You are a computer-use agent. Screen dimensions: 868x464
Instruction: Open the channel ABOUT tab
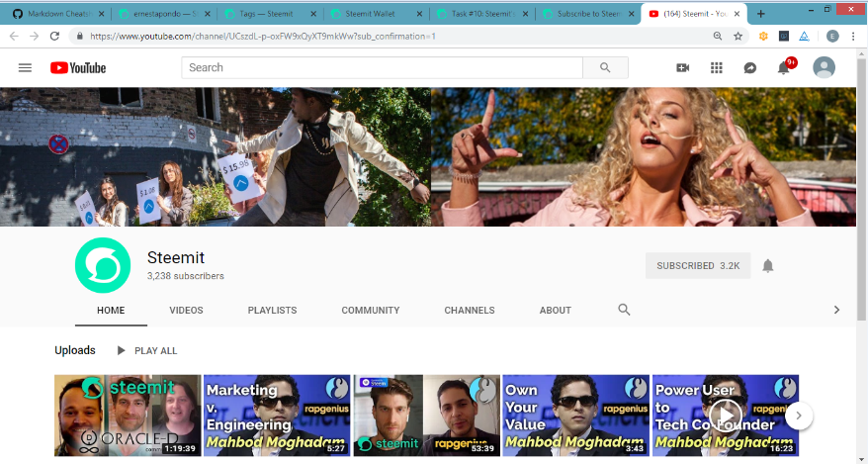pos(556,310)
